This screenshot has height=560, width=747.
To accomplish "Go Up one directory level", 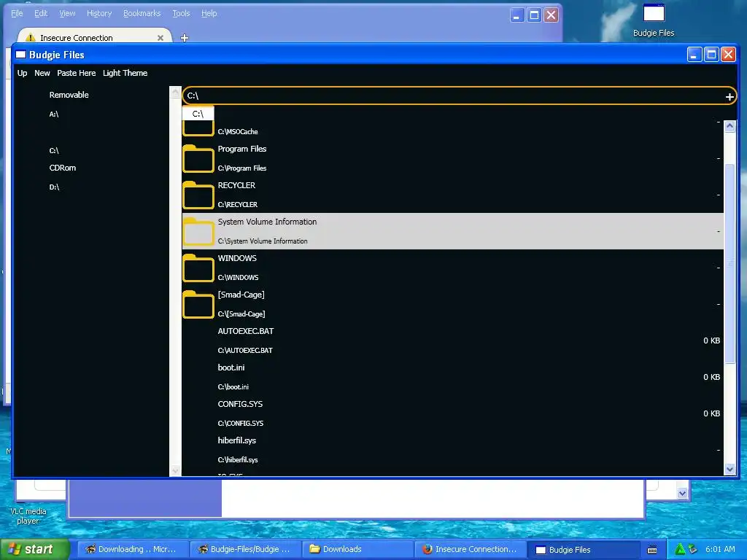I will pyautogui.click(x=22, y=73).
